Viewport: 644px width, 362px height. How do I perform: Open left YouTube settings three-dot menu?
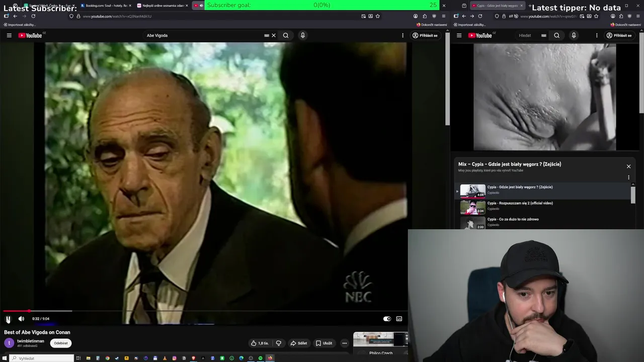coord(403,35)
